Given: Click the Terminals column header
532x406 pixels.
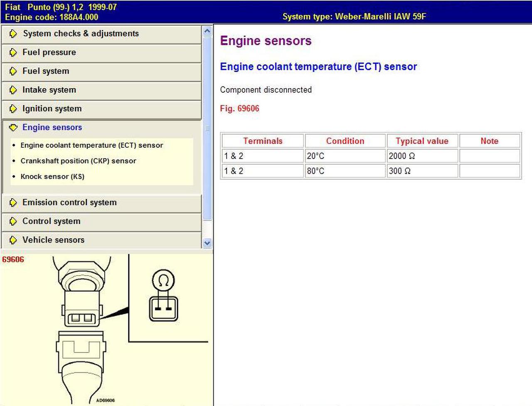Looking at the screenshot, I should [263, 141].
